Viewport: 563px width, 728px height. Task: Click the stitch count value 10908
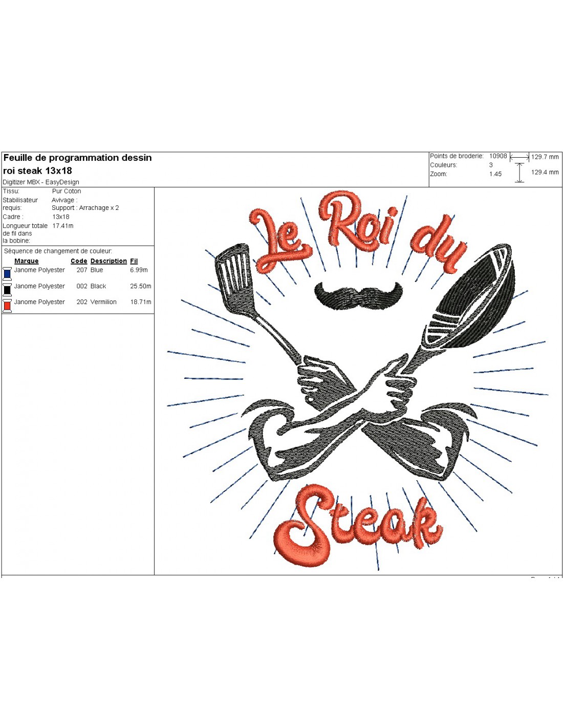pos(498,156)
